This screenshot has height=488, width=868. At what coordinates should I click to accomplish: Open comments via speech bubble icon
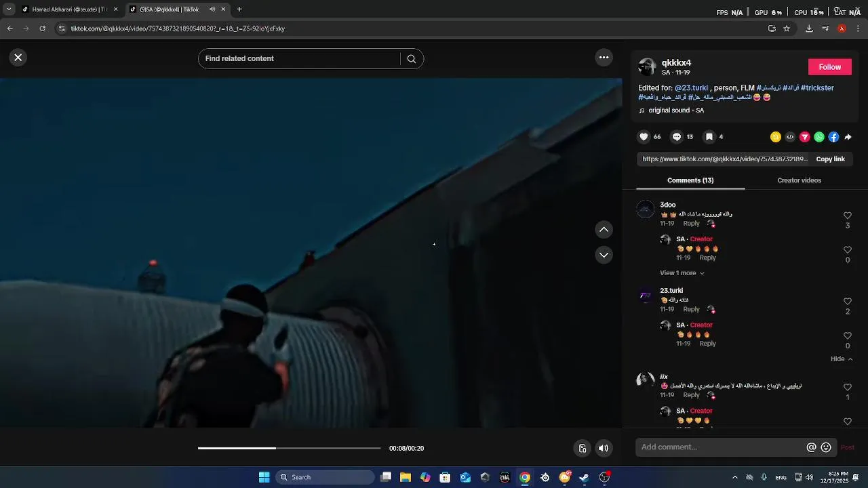click(x=676, y=137)
